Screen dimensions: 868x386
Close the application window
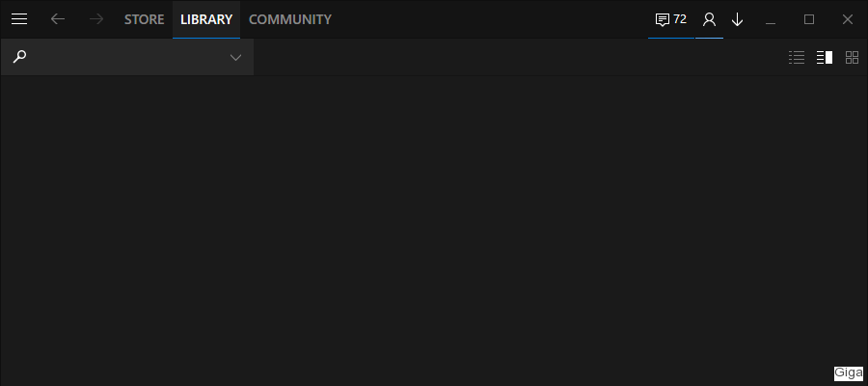tap(848, 19)
